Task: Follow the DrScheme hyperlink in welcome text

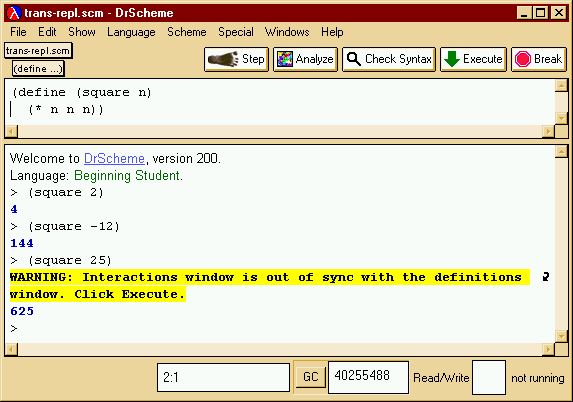Action: coord(114,159)
